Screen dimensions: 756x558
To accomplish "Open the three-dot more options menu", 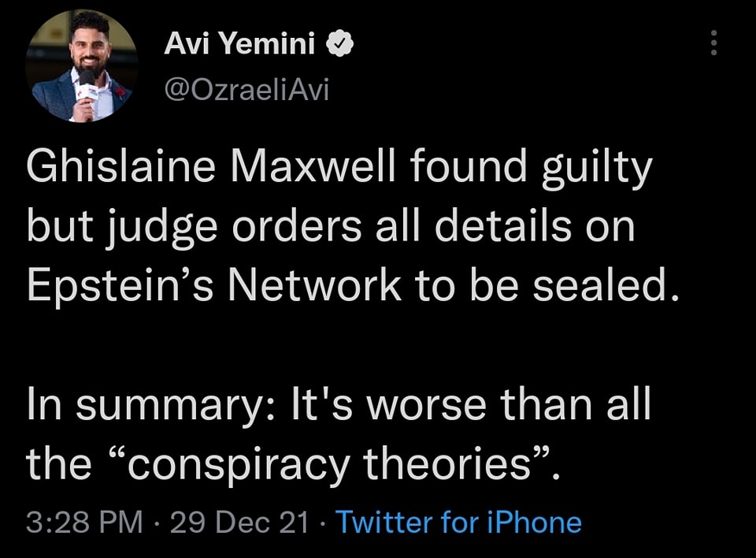I will tap(713, 43).
